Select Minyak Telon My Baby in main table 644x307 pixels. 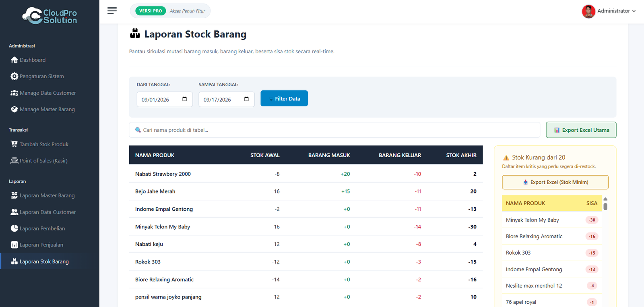(x=163, y=227)
